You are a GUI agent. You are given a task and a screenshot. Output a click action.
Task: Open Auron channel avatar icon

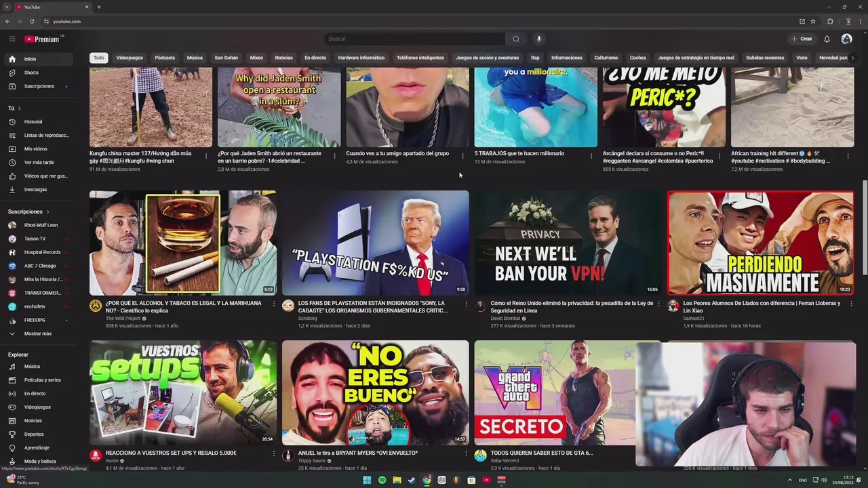tap(96, 455)
